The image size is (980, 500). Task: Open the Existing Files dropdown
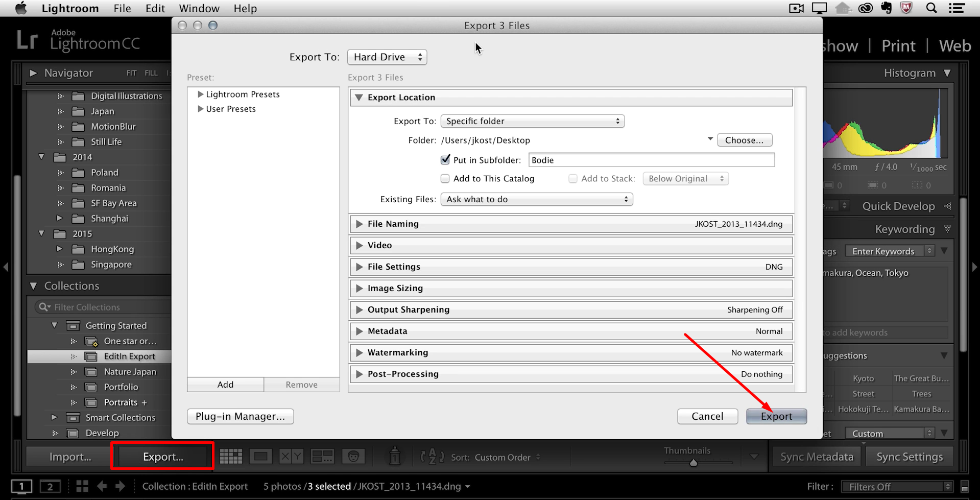pyautogui.click(x=536, y=199)
